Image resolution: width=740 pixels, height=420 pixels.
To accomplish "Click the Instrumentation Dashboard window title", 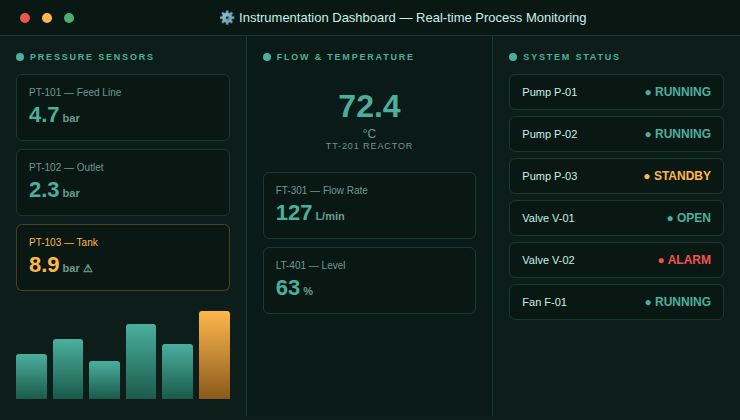I will tap(412, 18).
